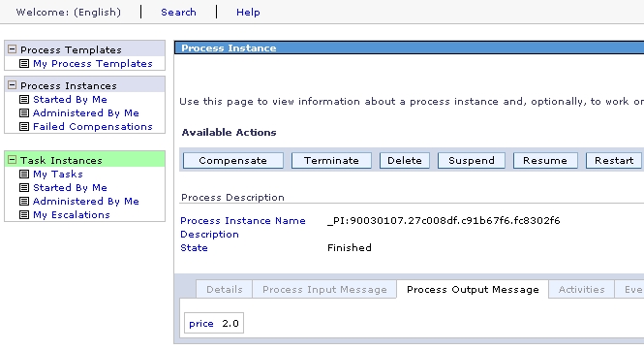Viewport: 644px width, 350px height.
Task: Switch to the Details tab
Action: [x=225, y=290]
